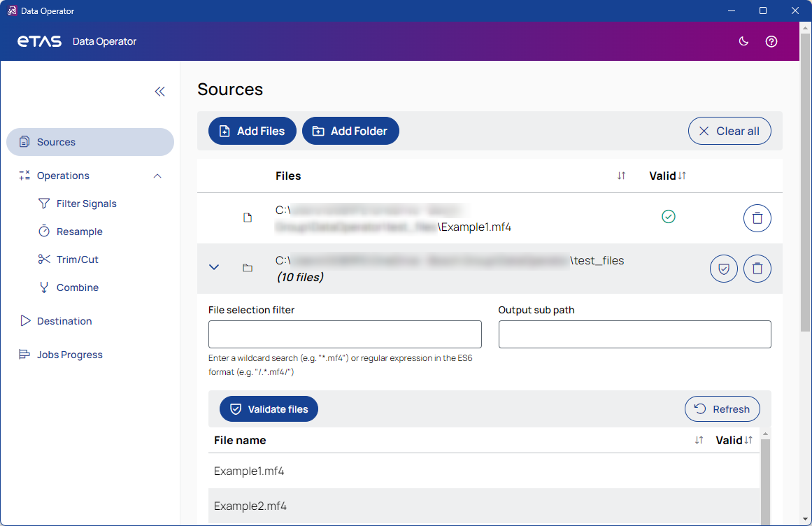Sort sources by the Valid column

click(x=682, y=176)
